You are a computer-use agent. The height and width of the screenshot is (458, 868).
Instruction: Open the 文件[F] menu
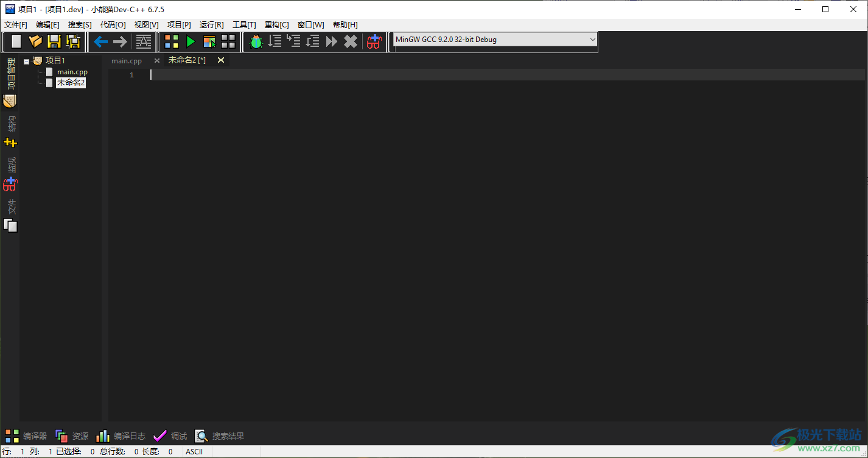point(16,25)
